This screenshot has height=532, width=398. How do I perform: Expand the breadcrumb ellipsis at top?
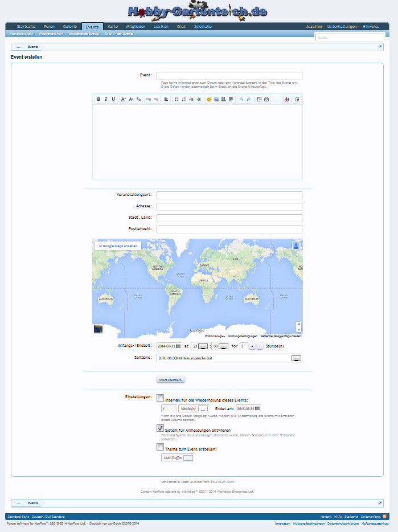18,47
